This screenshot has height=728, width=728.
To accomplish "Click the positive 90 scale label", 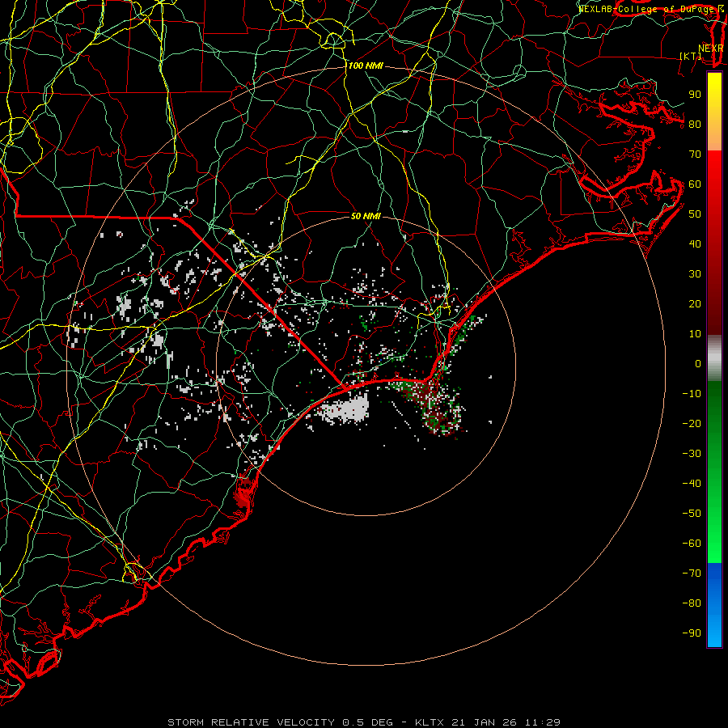I will tap(695, 95).
